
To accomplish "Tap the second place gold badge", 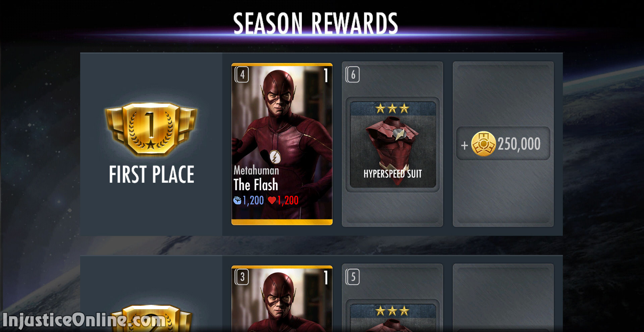I will point(151,319).
